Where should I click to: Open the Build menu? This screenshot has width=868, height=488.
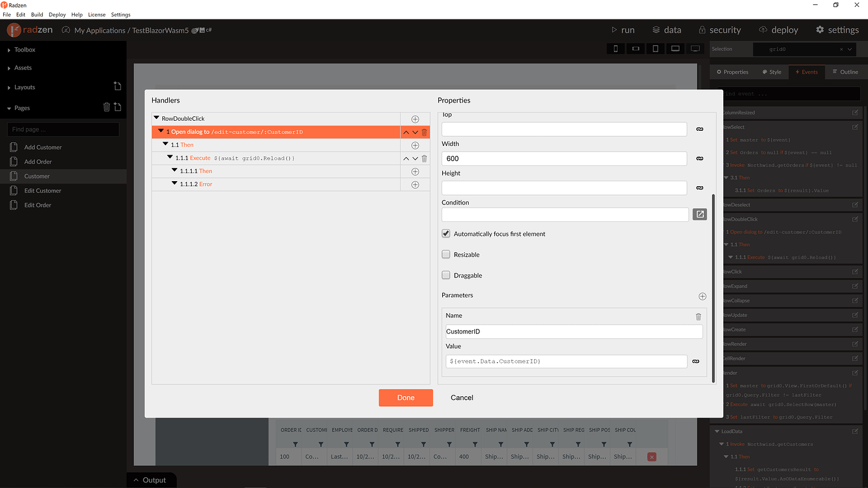pyautogui.click(x=37, y=14)
